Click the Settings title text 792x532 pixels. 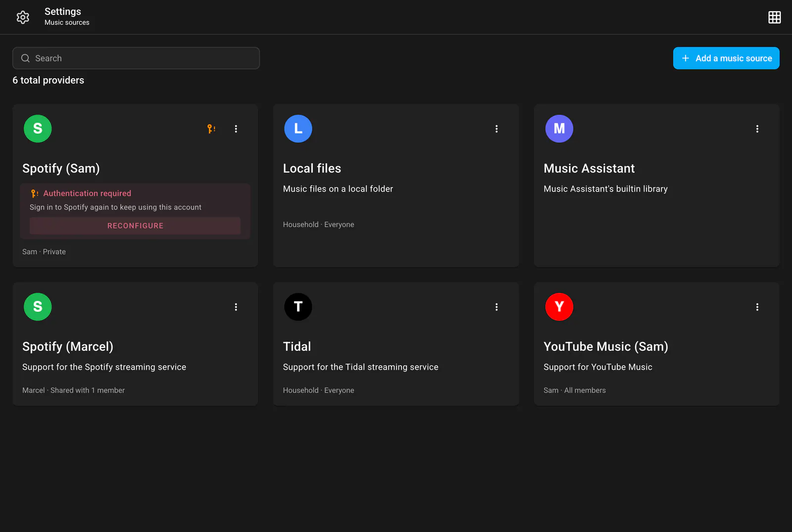[63, 11]
